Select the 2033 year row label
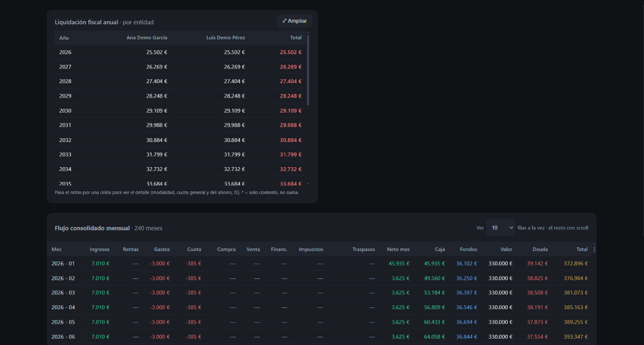The image size is (644, 345). click(65, 154)
